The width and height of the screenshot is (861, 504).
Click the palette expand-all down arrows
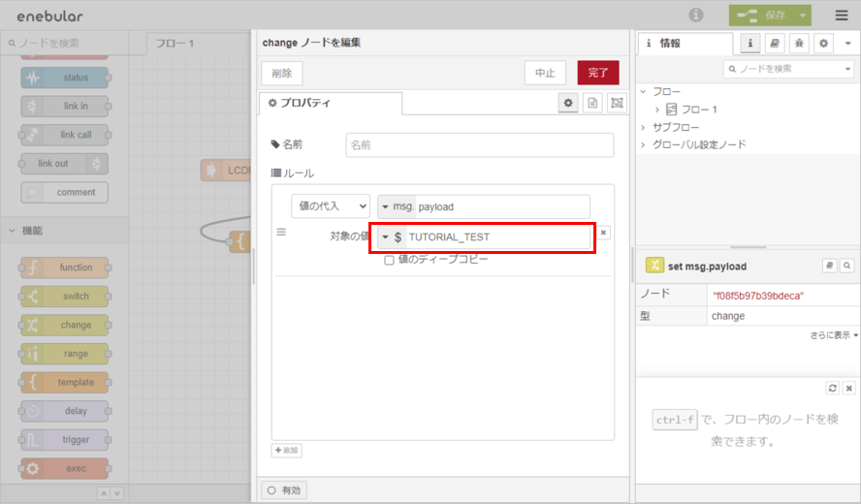(117, 493)
